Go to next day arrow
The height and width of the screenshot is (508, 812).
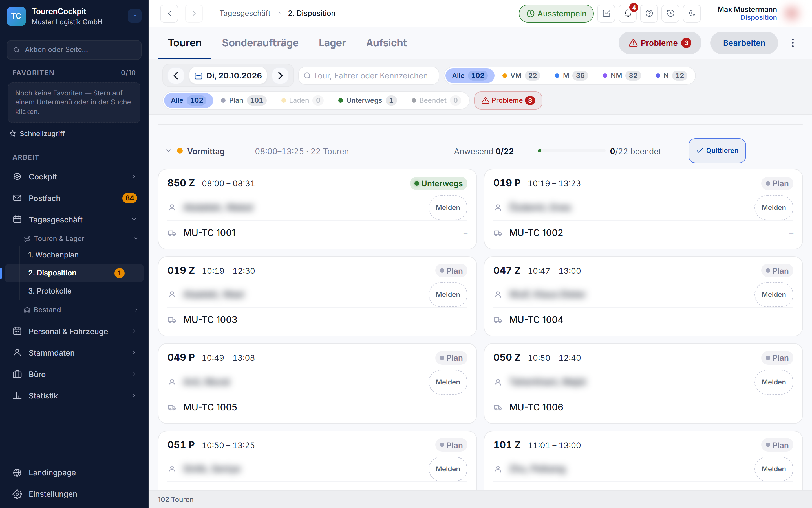tap(281, 76)
